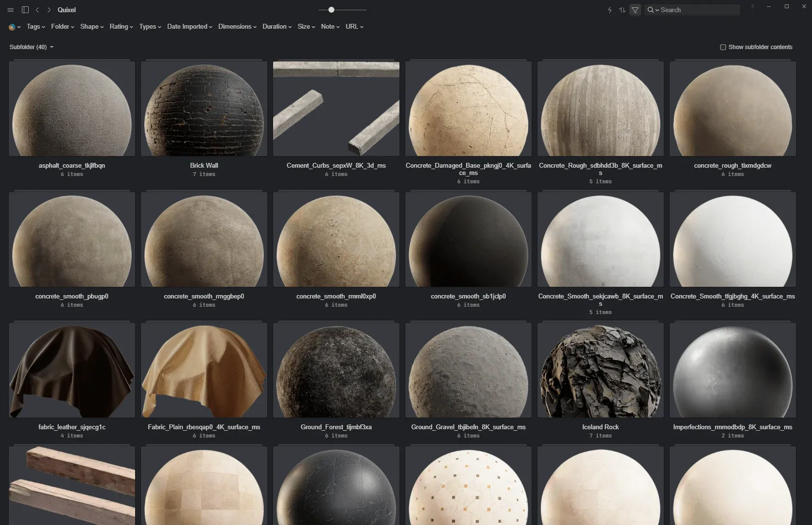The height and width of the screenshot is (525, 812).
Task: Click the pin window icon
Action: click(x=752, y=7)
